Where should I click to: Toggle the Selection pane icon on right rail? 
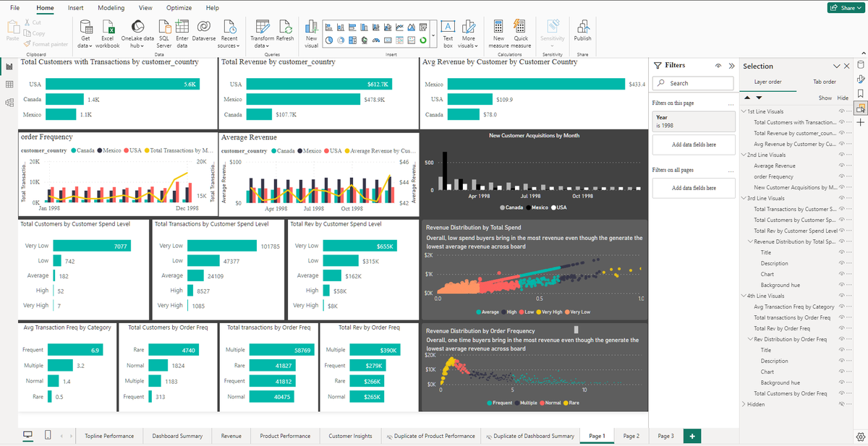[860, 108]
